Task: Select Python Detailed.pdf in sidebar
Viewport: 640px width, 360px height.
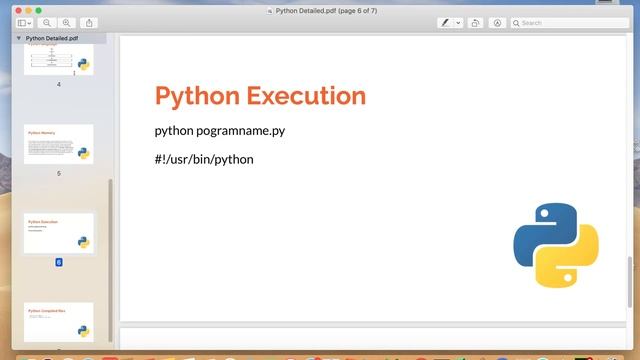Action: click(x=52, y=38)
